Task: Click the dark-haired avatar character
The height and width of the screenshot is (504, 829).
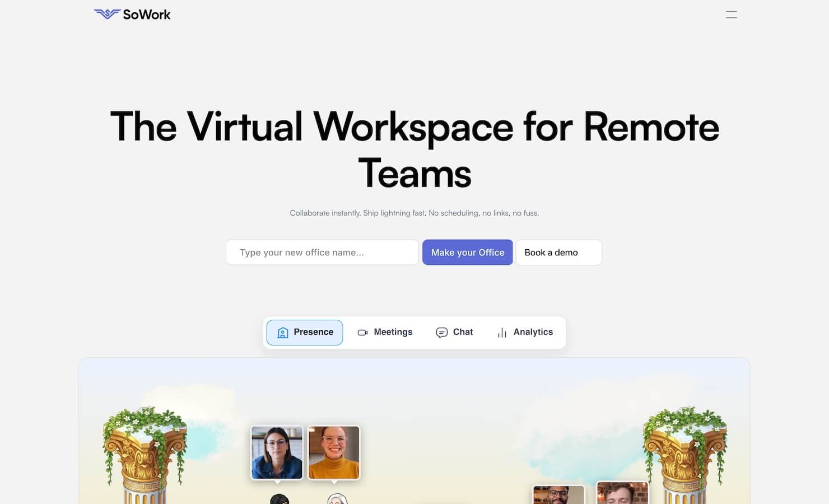Action: (x=280, y=499)
